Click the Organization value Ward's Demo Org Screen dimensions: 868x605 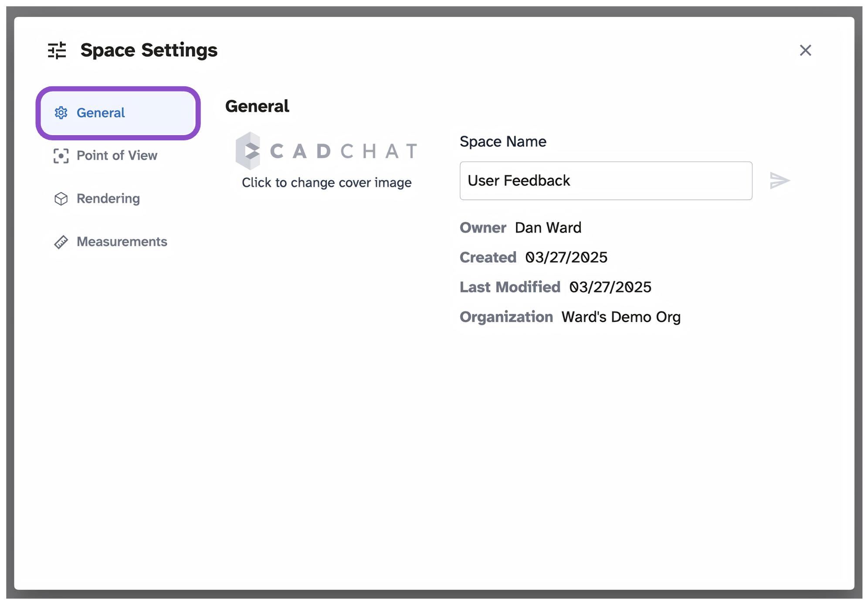pyautogui.click(x=620, y=317)
